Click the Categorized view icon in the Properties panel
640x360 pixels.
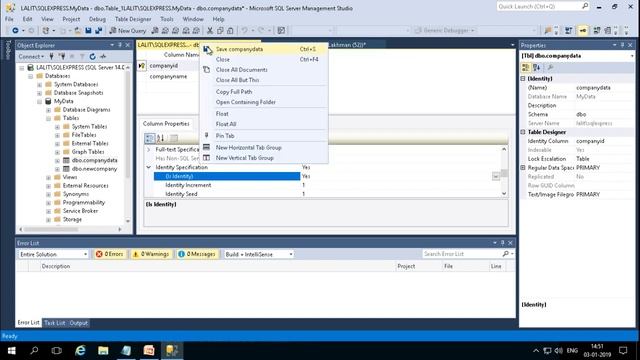tap(526, 67)
